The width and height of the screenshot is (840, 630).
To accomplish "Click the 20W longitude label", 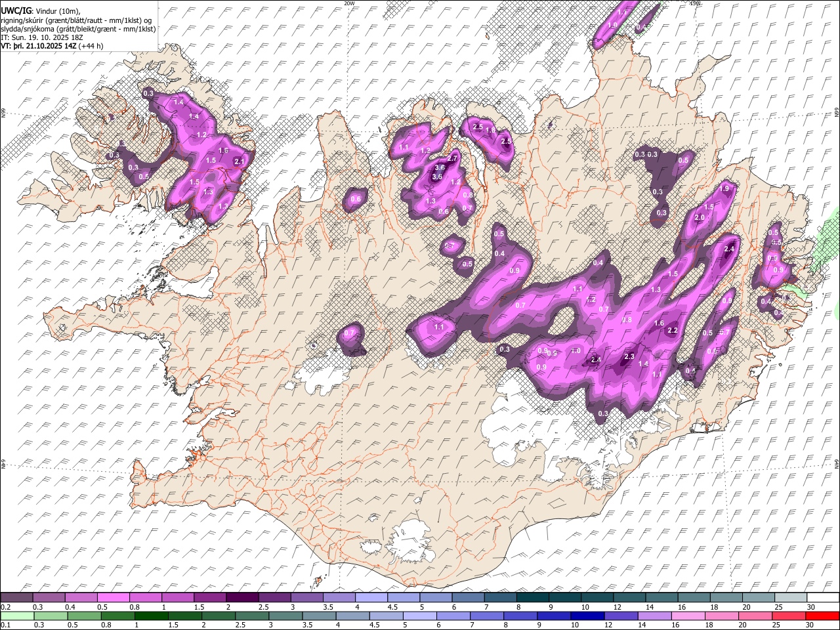I will coord(349,3).
